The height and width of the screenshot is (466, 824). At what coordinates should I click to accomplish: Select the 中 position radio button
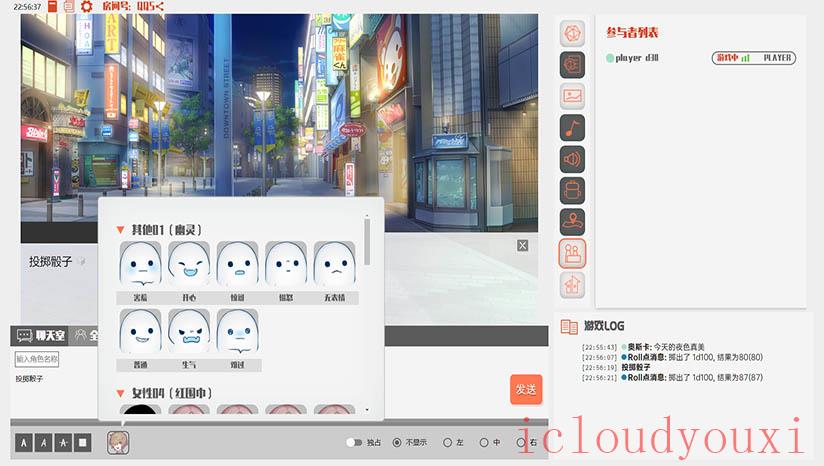click(484, 443)
